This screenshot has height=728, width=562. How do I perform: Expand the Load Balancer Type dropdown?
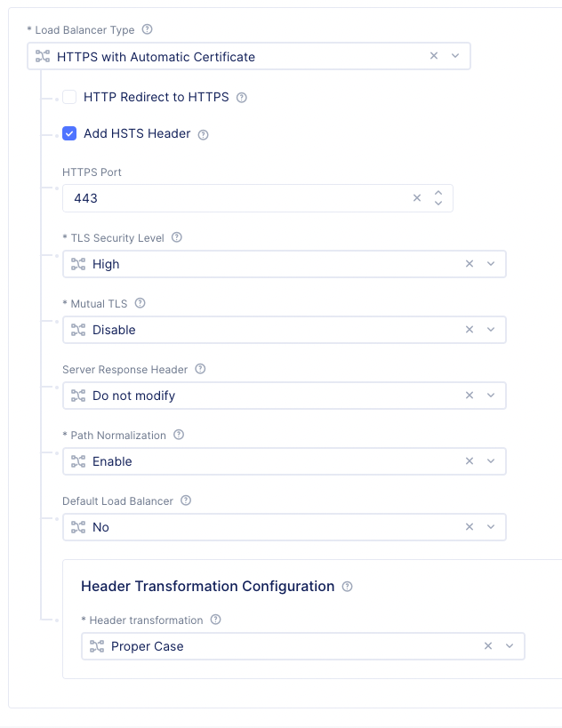tap(455, 56)
